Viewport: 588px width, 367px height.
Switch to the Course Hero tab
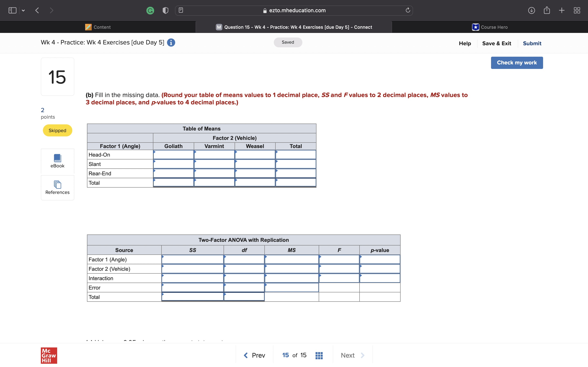coord(490,27)
